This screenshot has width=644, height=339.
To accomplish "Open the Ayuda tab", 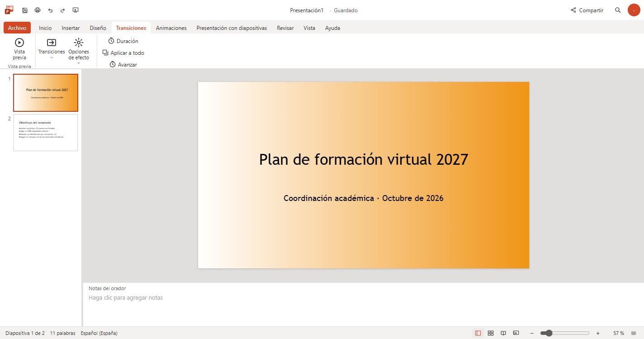I will click(332, 28).
